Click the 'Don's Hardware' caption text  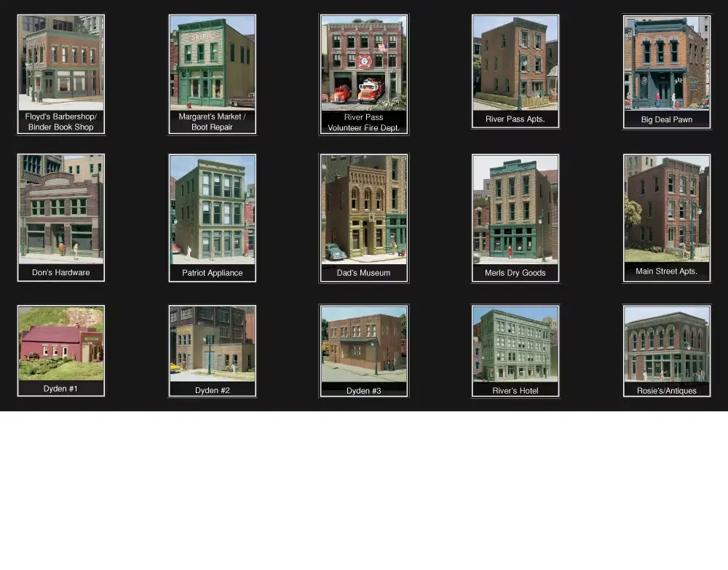(x=61, y=273)
